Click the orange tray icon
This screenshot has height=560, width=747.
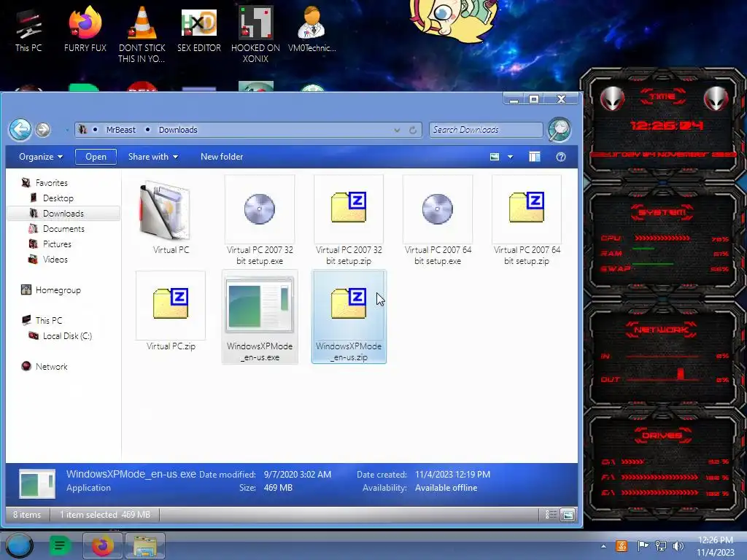coord(622,545)
